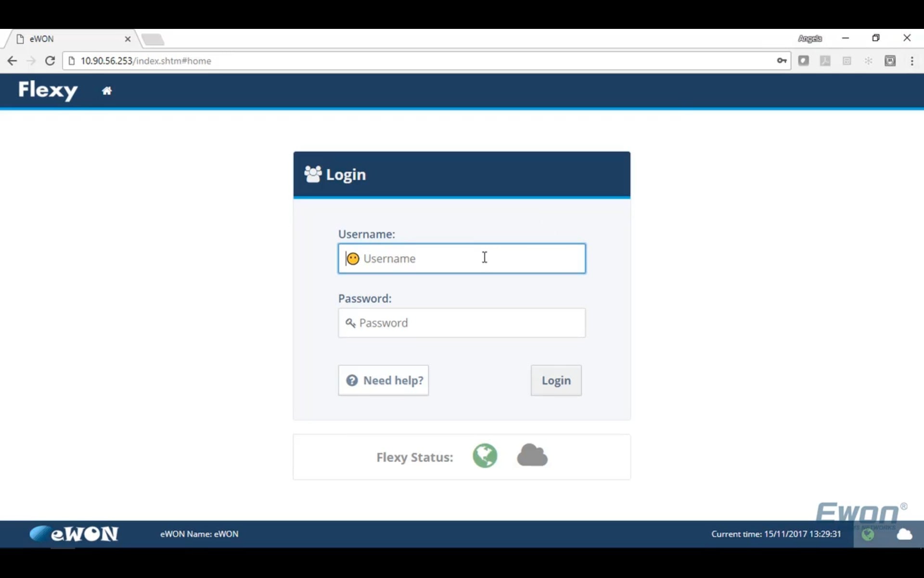This screenshot has height=578, width=924.
Task: Click the users icon in Login header
Action: pos(313,174)
